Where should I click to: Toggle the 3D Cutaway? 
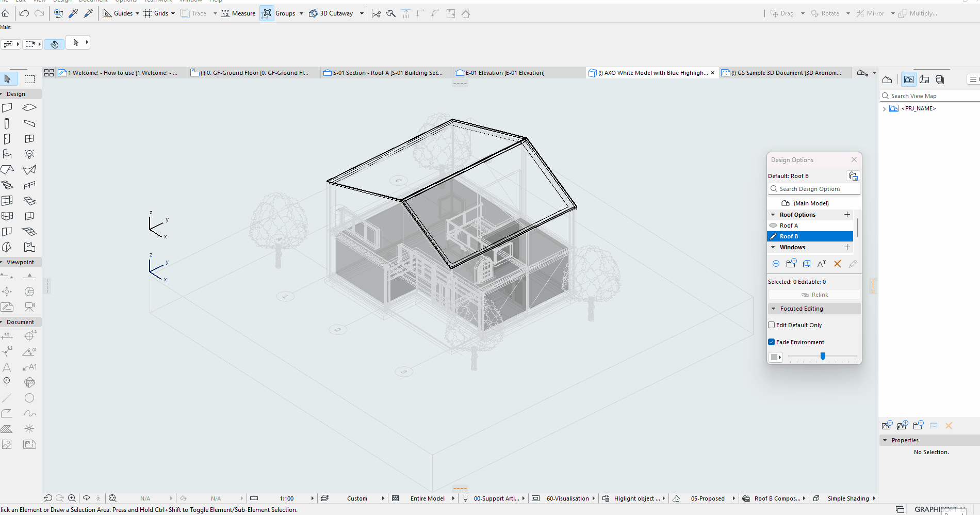coord(331,13)
